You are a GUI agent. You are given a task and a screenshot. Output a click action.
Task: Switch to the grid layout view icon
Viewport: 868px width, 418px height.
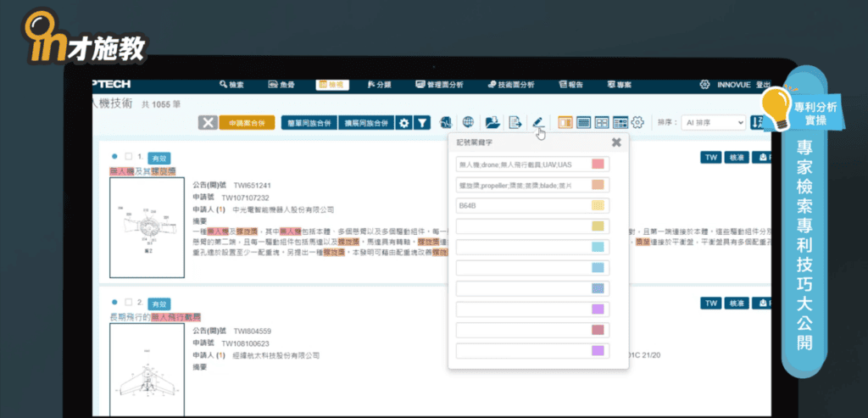(x=602, y=122)
